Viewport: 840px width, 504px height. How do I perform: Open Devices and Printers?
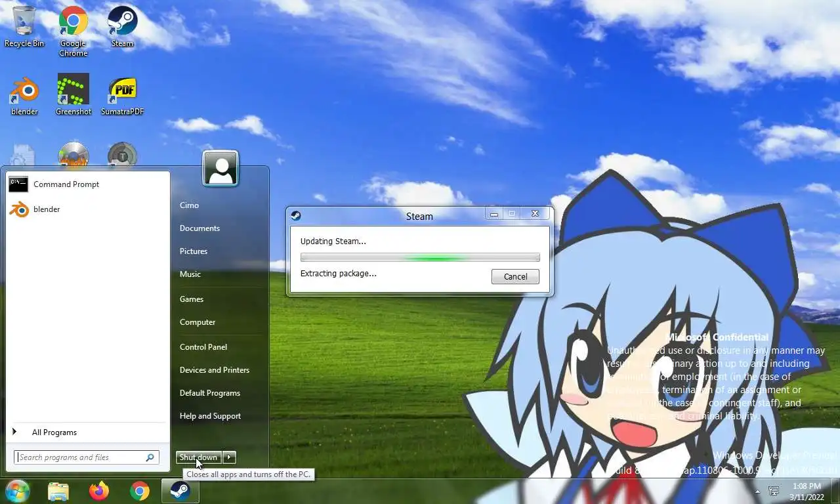tap(215, 370)
